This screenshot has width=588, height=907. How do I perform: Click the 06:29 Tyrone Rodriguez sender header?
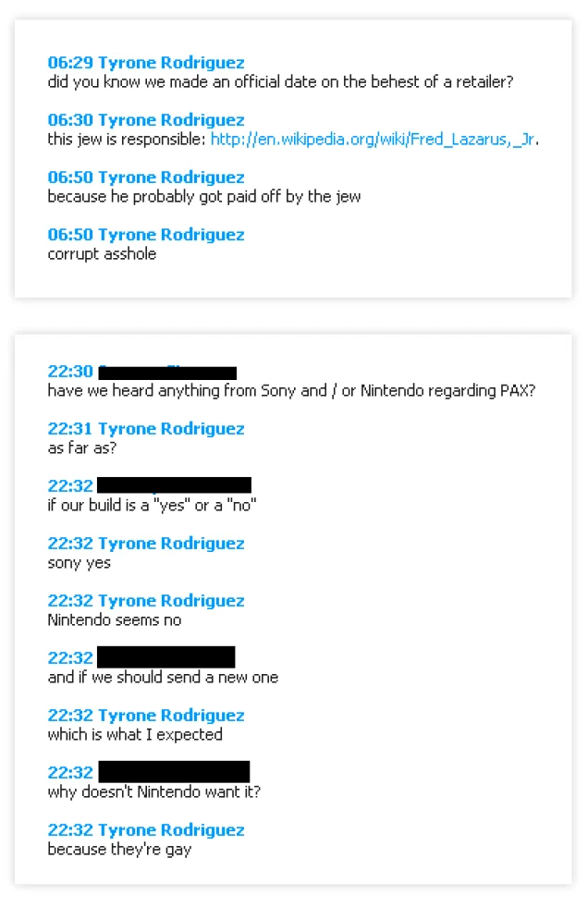(146, 63)
